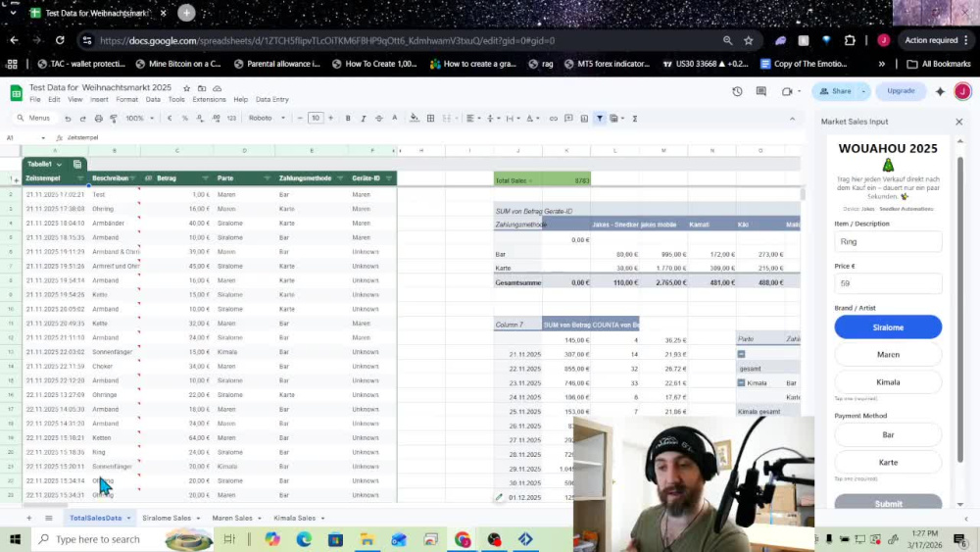The width and height of the screenshot is (980, 552).
Task: Format as currency with the euro icon
Action: point(170,119)
